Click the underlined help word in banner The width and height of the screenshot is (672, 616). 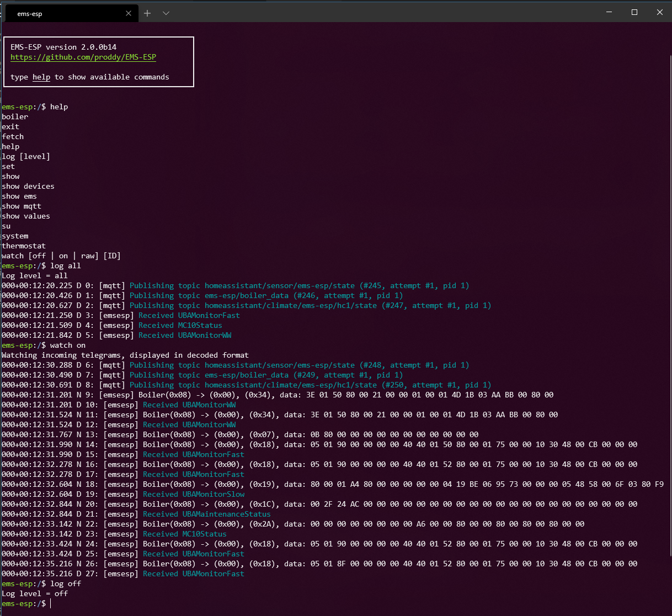click(x=41, y=77)
